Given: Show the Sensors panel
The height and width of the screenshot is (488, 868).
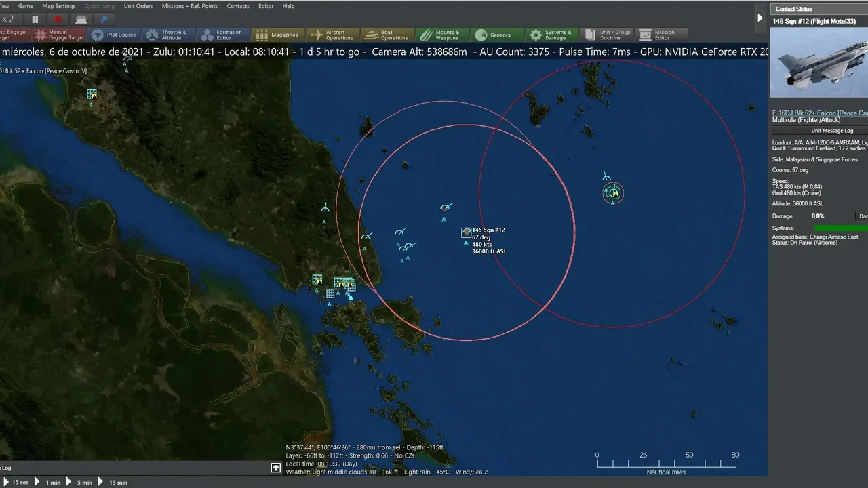Looking at the screenshot, I should tap(492, 35).
